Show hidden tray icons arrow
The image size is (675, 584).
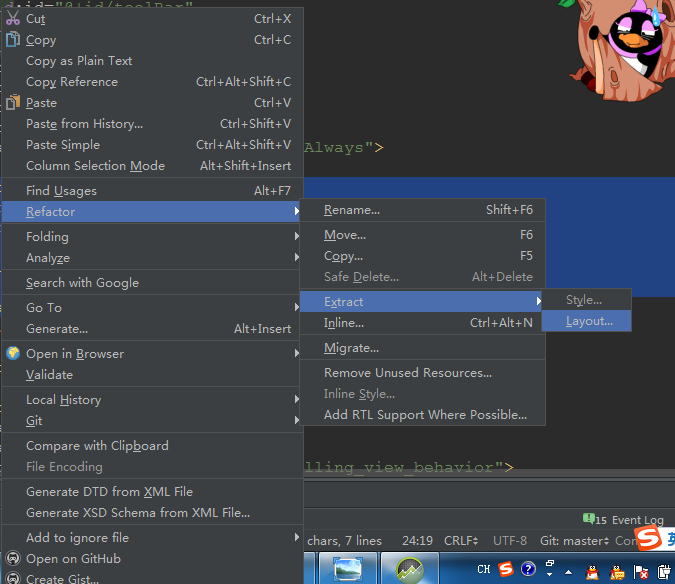568,572
